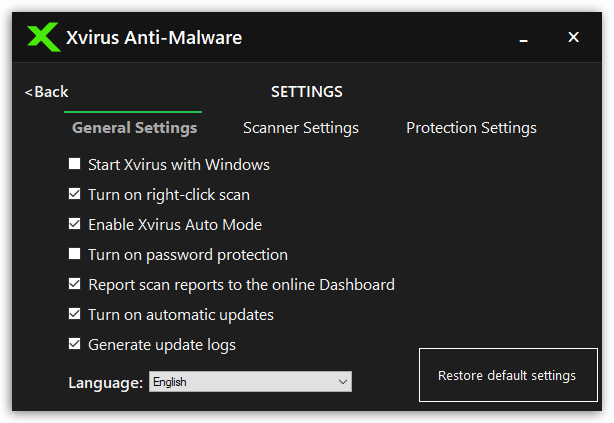The width and height of the screenshot is (614, 423).
Task: Open the Language dropdown showing English
Action: pos(250,381)
